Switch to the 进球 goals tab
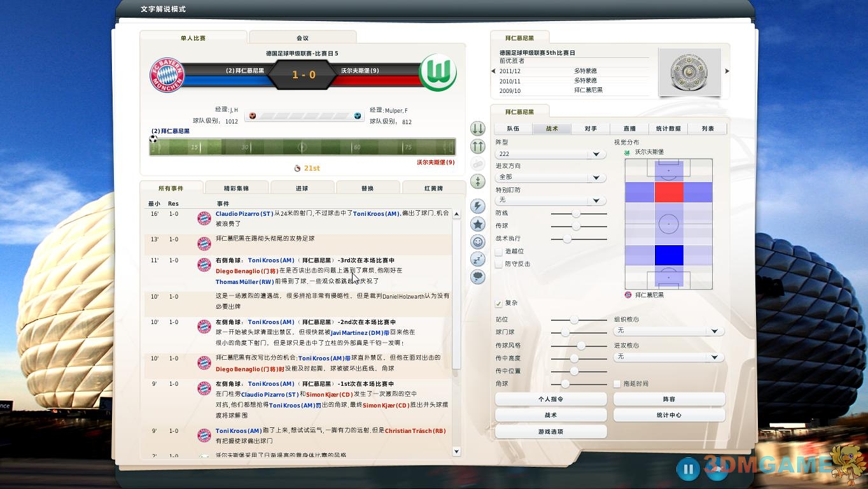Screen dimensions: 868x489 click(x=302, y=188)
